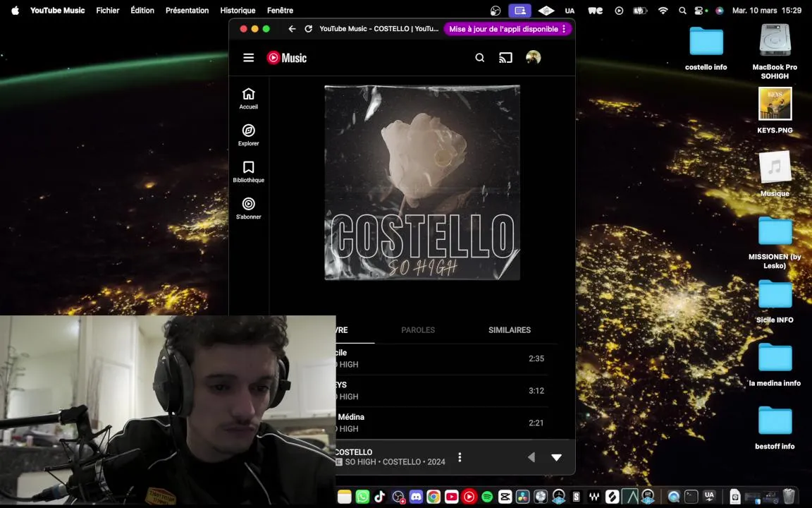This screenshot has height=508, width=812.
Task: Switch to the PAROLES tab
Action: [418, 329]
